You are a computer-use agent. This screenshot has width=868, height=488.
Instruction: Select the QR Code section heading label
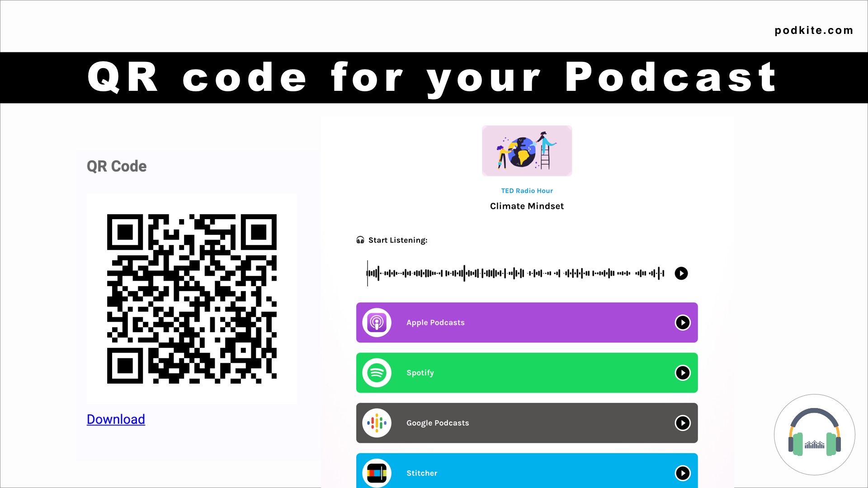[x=116, y=166]
